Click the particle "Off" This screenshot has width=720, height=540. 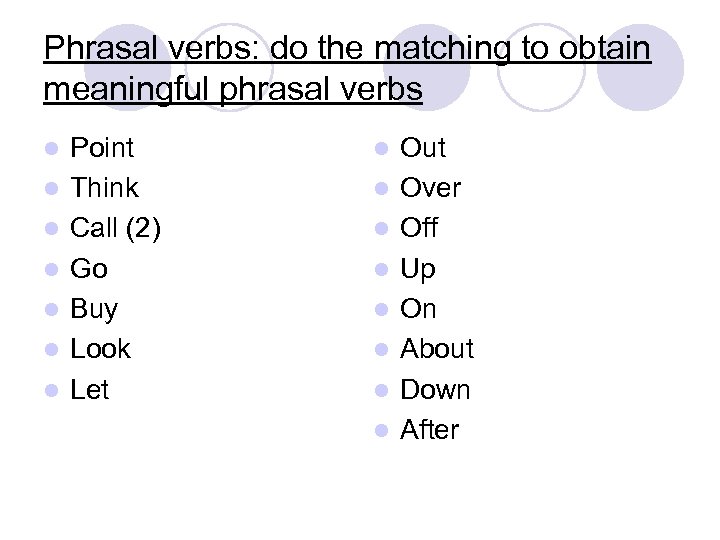(x=419, y=228)
